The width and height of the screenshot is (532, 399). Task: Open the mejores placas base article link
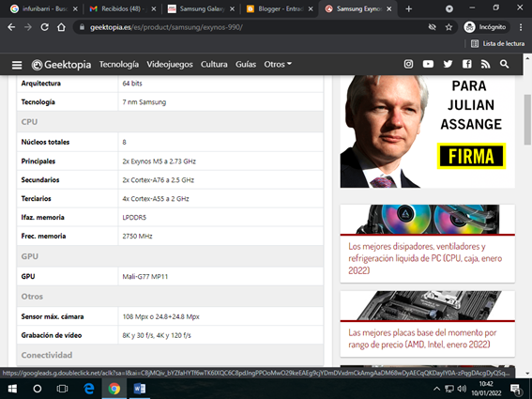(422, 338)
